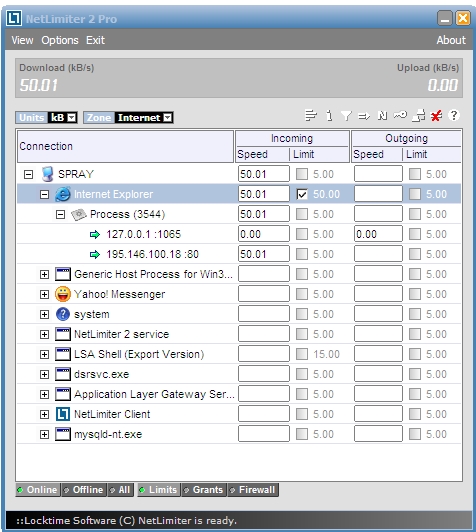Enable Yahoo! Messenger incoming limit checkbox
Image resolution: width=476 pixels, height=532 pixels.
click(302, 294)
